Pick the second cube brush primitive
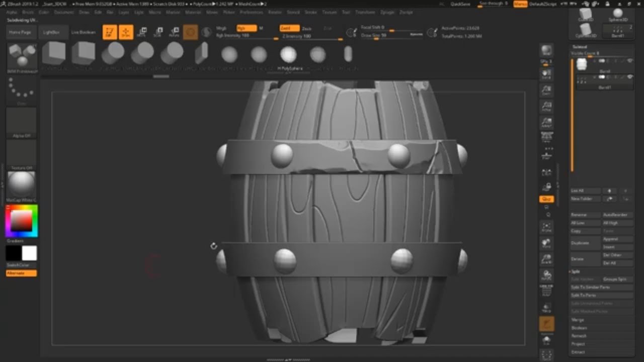 (x=84, y=53)
